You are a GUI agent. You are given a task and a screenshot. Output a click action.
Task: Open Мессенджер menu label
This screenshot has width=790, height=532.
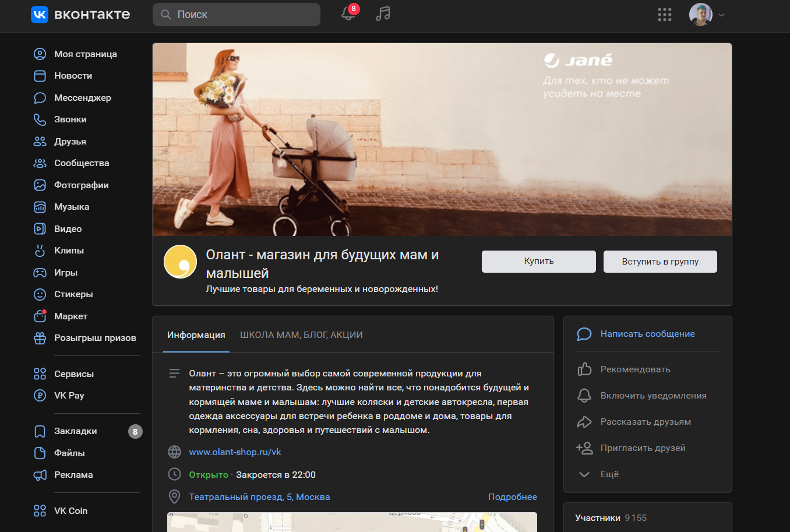tap(83, 98)
